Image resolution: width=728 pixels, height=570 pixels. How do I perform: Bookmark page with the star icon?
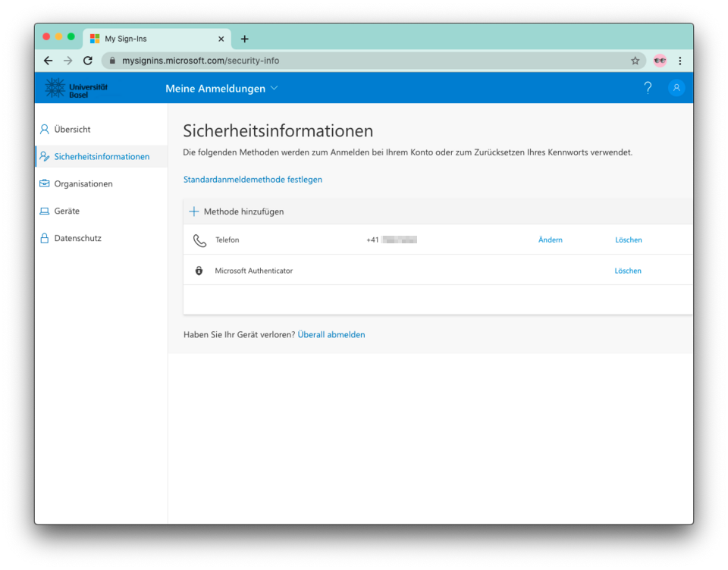coord(635,61)
